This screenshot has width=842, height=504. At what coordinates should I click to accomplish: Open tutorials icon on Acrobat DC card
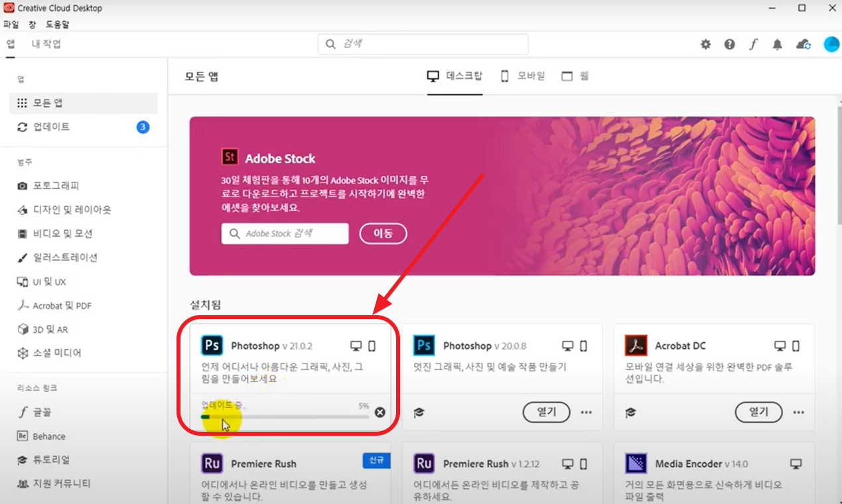click(630, 412)
